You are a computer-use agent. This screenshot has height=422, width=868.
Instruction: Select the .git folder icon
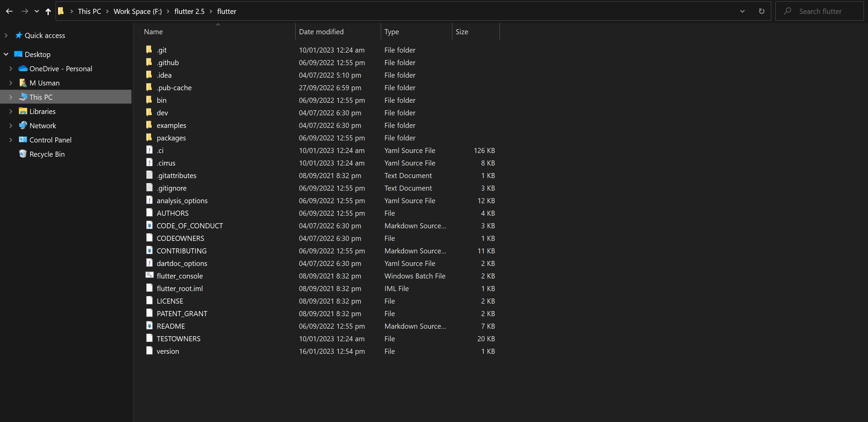tap(149, 50)
